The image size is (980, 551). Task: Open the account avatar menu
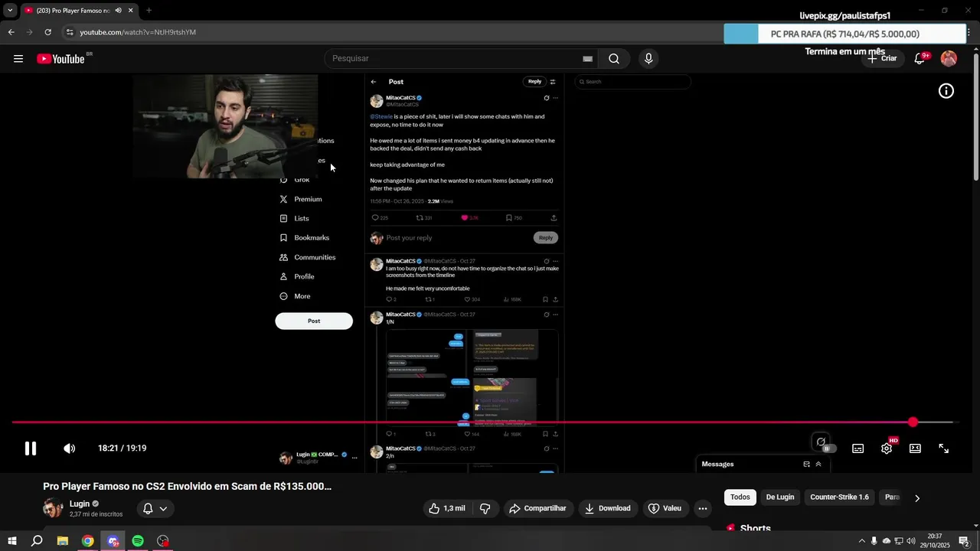[949, 59]
